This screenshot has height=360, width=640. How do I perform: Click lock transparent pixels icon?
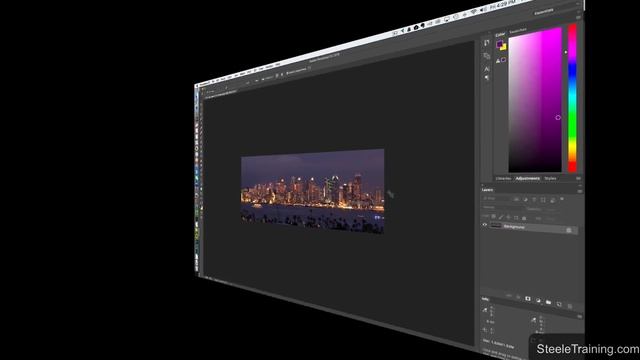click(x=493, y=216)
